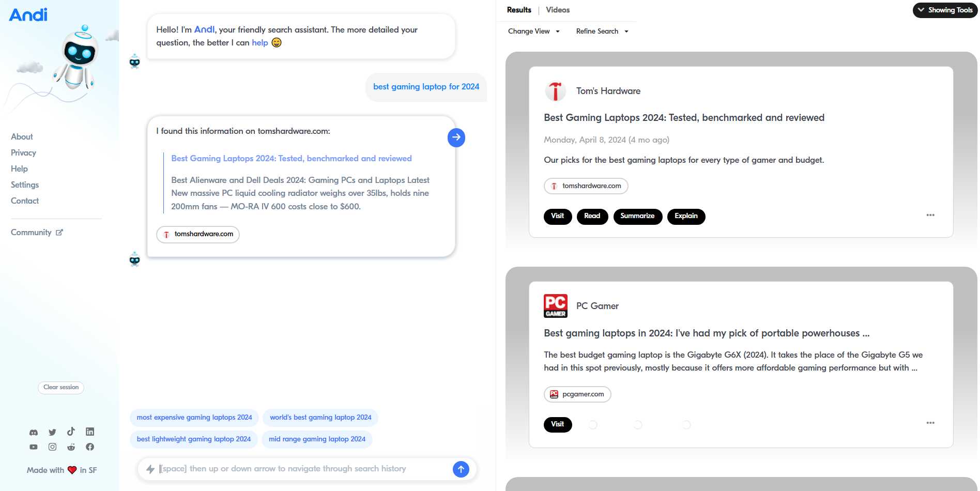Open the YouTube icon in the sidebar
Viewport: 980px width, 491px height.
(34, 447)
